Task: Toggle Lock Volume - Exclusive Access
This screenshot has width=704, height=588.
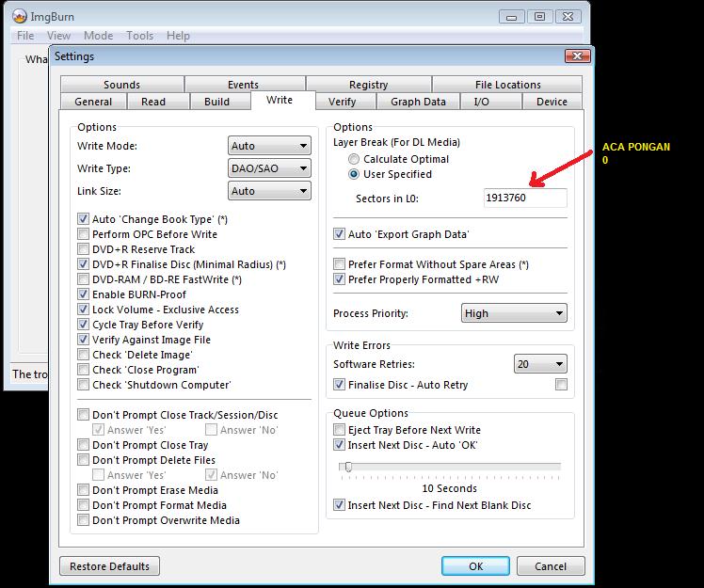Action: point(83,310)
